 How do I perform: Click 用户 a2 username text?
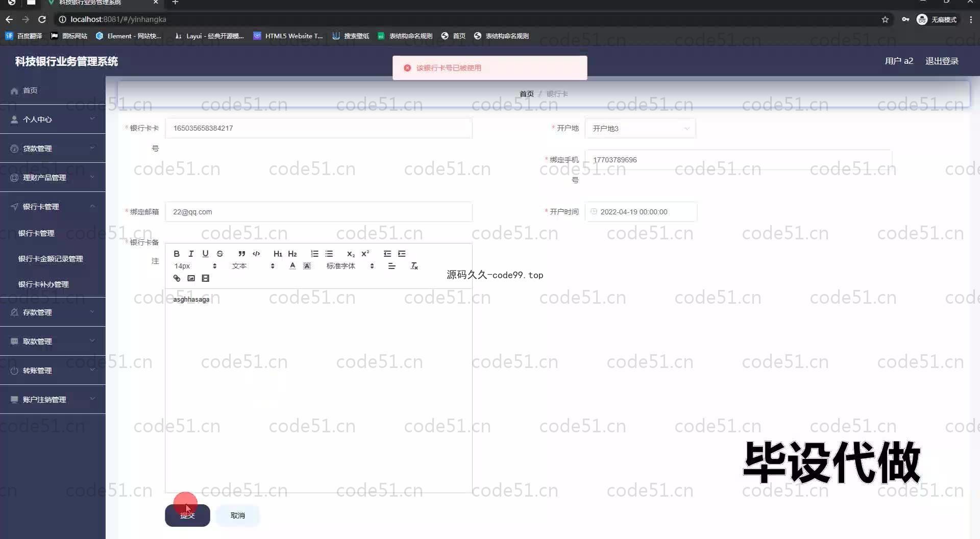coord(898,61)
